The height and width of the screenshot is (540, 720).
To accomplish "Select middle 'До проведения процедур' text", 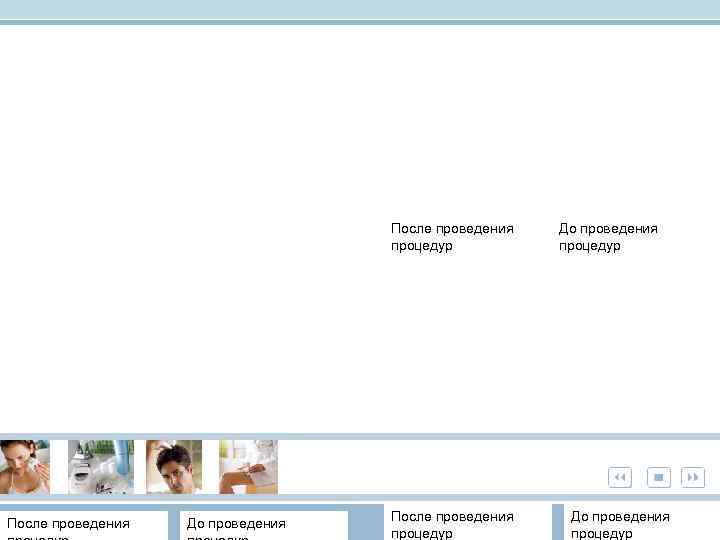I will point(608,237).
